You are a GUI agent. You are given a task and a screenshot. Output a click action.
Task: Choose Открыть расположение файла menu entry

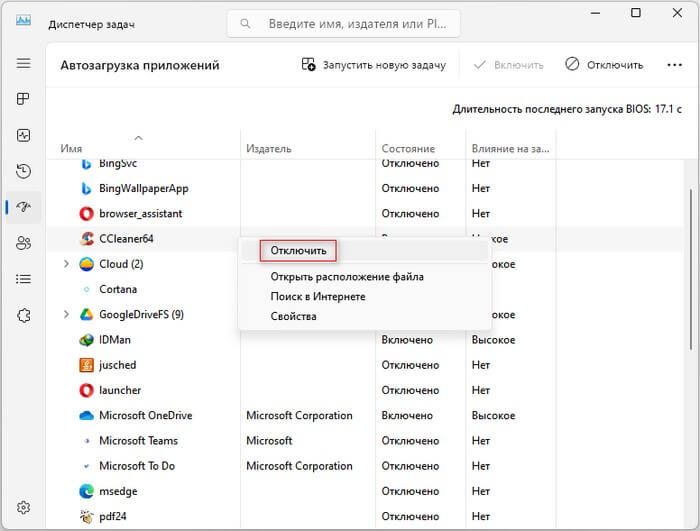coord(347,277)
